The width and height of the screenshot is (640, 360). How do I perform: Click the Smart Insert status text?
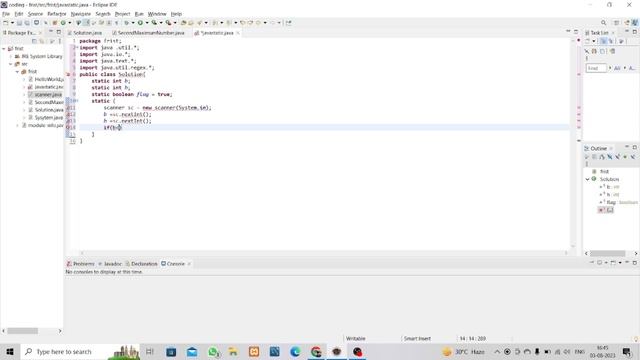417,338
